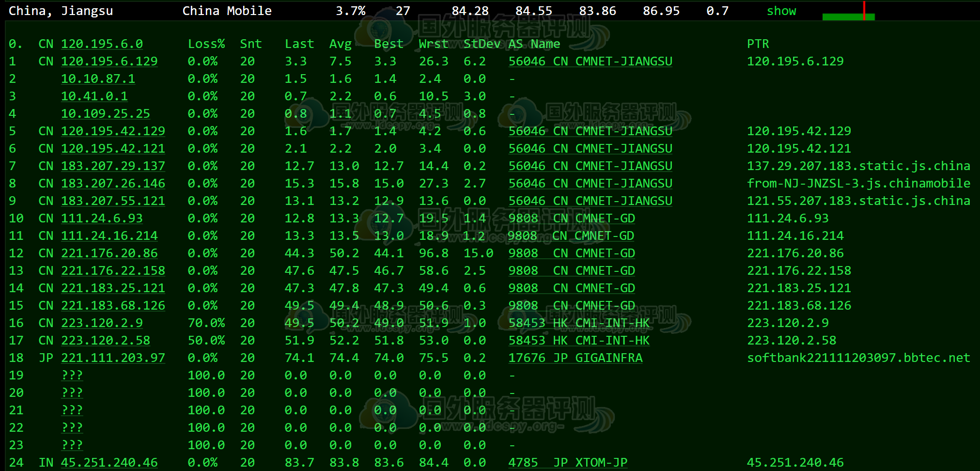Open AS link 58453 HK CMI-INT-HK on hop 17
The width and height of the screenshot is (980, 471).
coord(579,340)
